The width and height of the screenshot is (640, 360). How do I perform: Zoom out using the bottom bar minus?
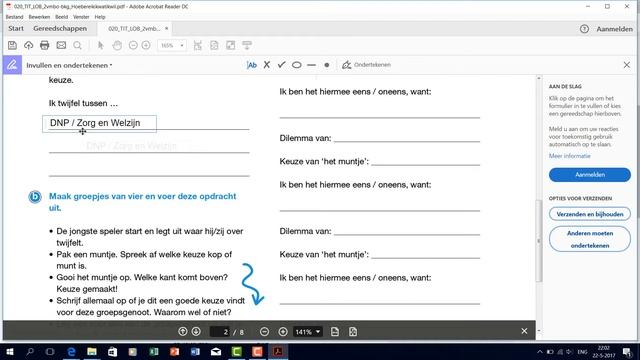click(x=264, y=332)
